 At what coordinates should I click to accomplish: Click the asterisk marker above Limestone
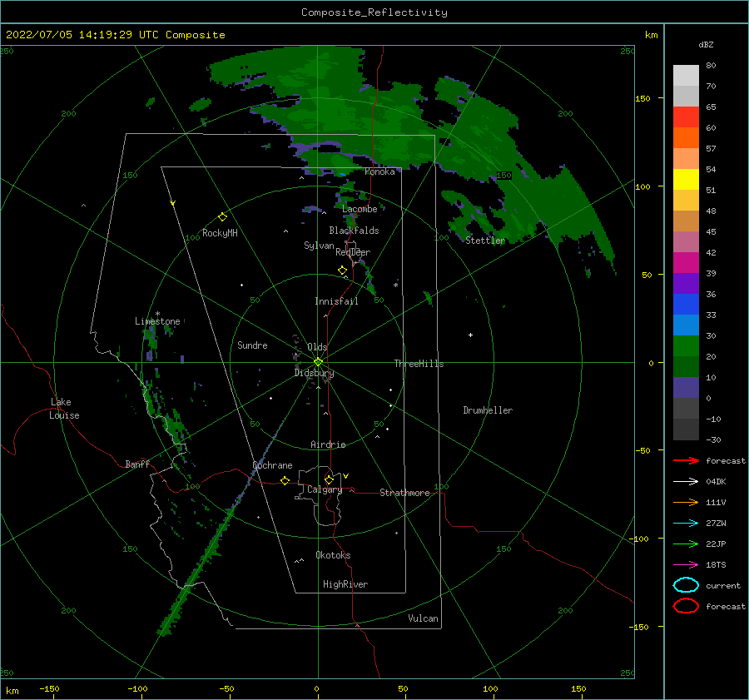coord(157,314)
